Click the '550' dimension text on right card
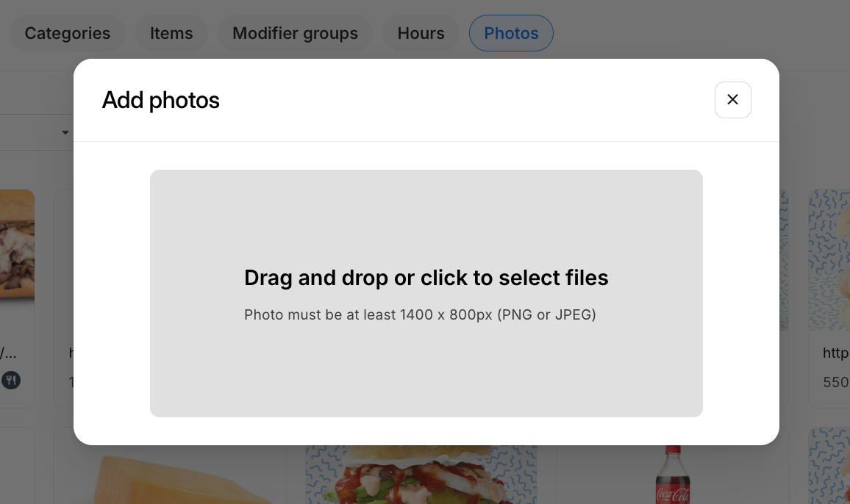This screenshot has height=504, width=850. click(x=835, y=382)
